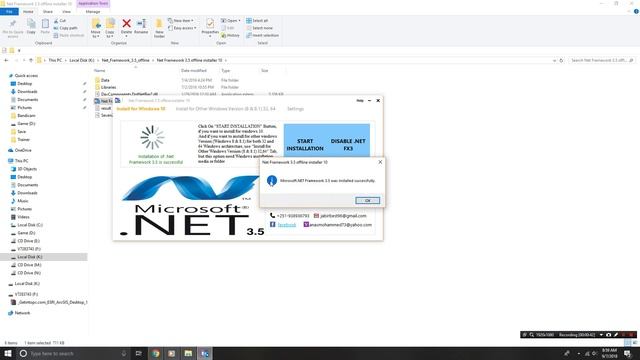Sort files by Name column header
Screen dimensions: 640x360
point(100,71)
